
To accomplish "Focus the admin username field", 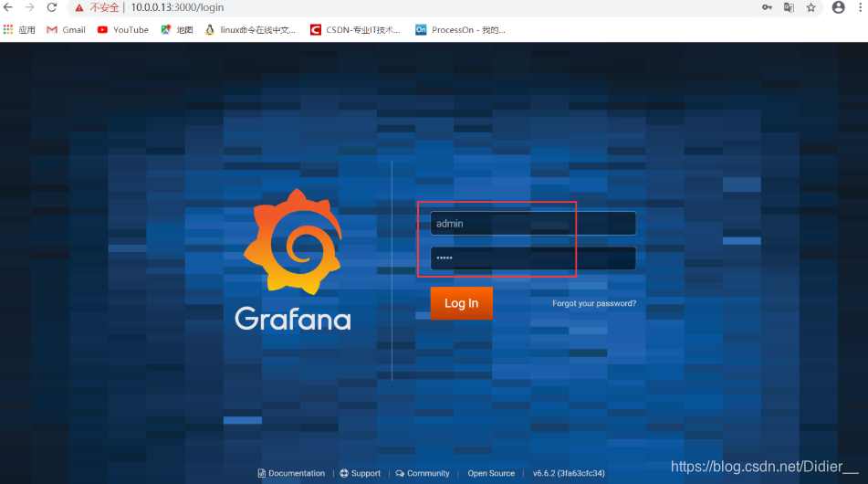I will (533, 224).
